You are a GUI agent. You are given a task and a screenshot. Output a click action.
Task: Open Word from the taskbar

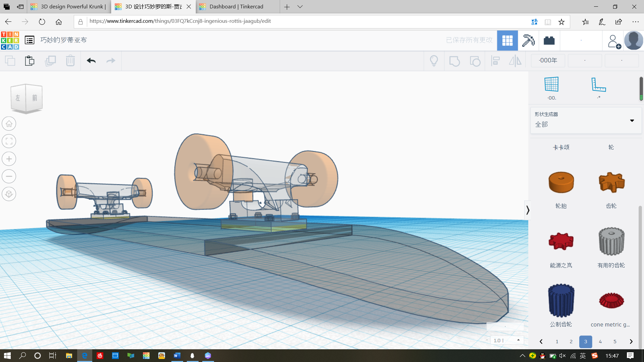(177, 356)
